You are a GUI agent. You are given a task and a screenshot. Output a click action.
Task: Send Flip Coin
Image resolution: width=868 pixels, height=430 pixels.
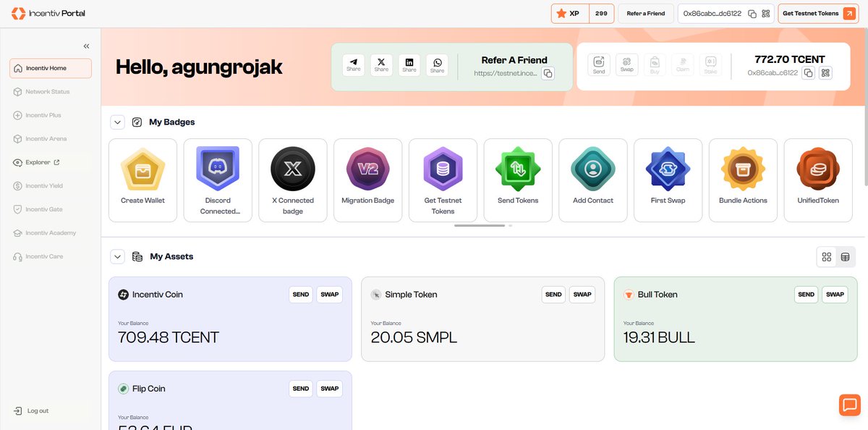(301, 389)
